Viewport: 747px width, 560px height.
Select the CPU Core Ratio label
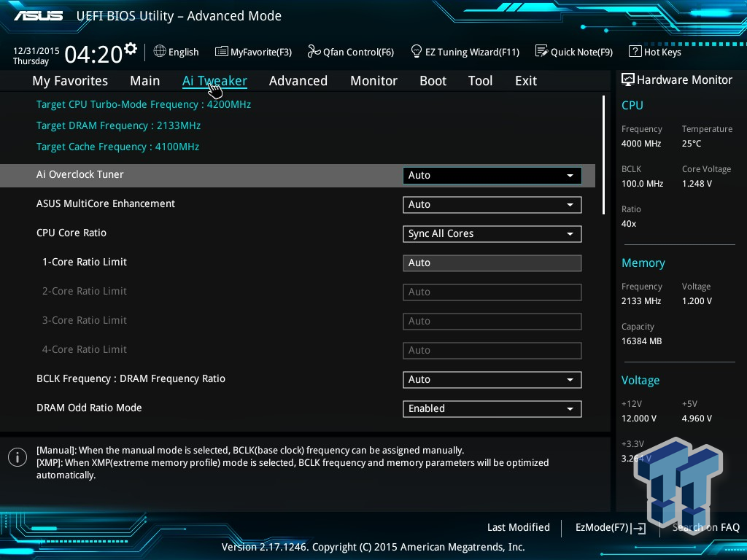click(71, 233)
